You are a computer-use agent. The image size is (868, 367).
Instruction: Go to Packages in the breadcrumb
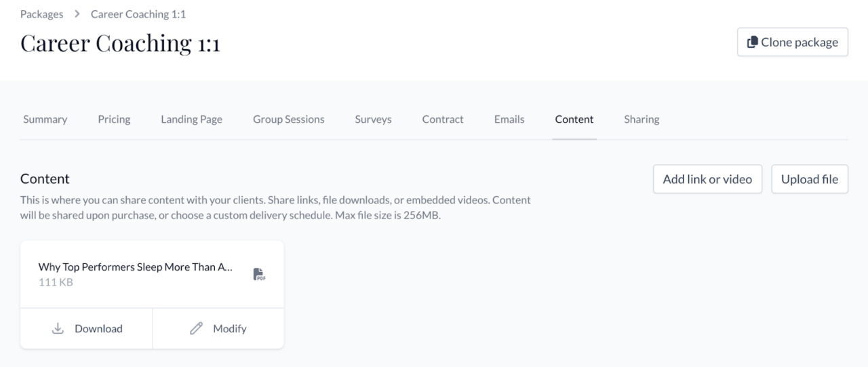click(41, 14)
